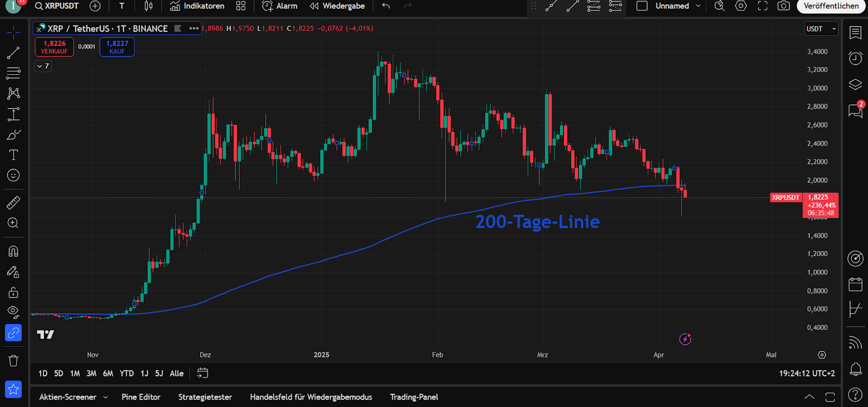Screen dimensions: 868x407
Task: Open the alerts clock panel icon
Action: pyautogui.click(x=856, y=58)
